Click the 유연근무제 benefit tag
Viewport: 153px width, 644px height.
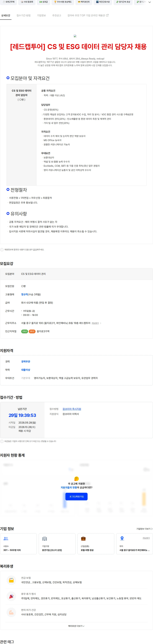coord(9,2)
